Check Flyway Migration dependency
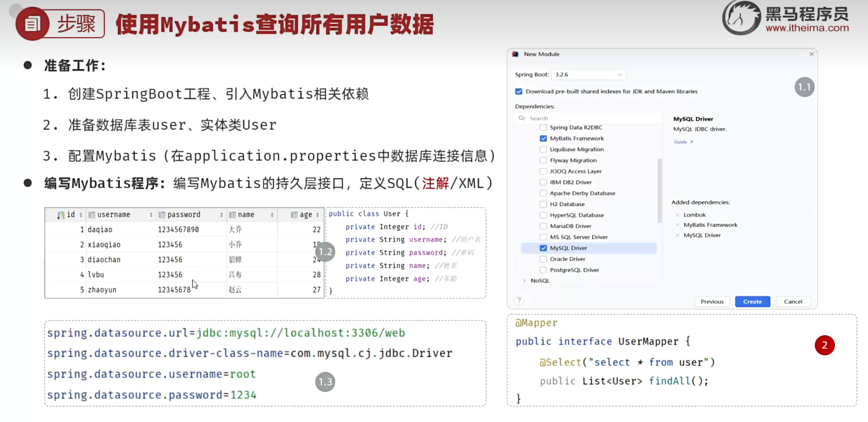868x422 pixels. pyautogui.click(x=543, y=161)
